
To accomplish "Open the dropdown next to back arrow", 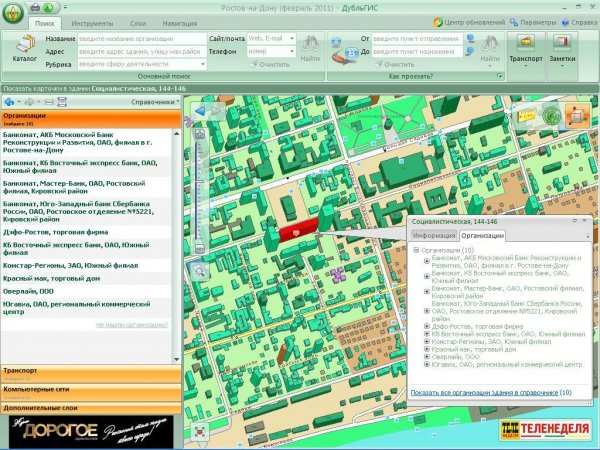I will click(19, 102).
